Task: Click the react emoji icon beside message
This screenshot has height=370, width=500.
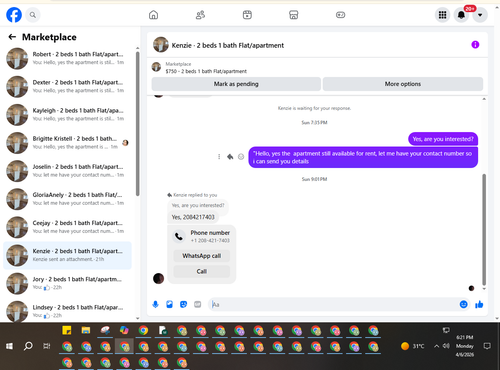Action: point(241,157)
